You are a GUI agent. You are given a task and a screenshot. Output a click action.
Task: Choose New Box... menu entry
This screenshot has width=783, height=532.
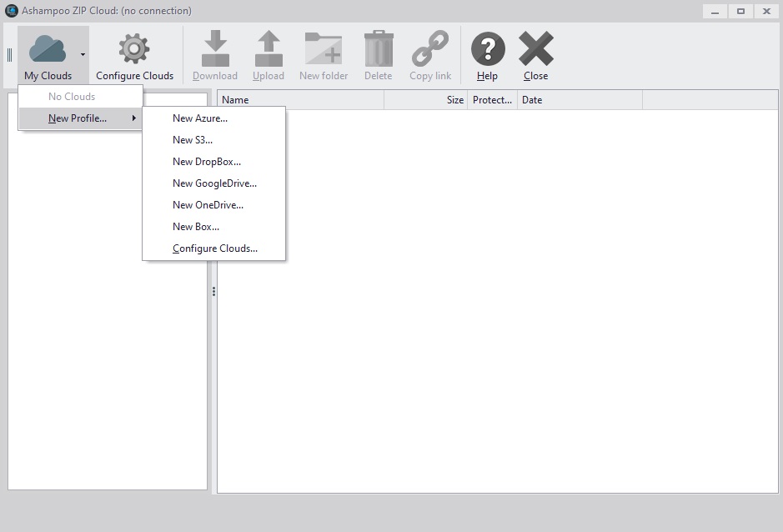196,227
